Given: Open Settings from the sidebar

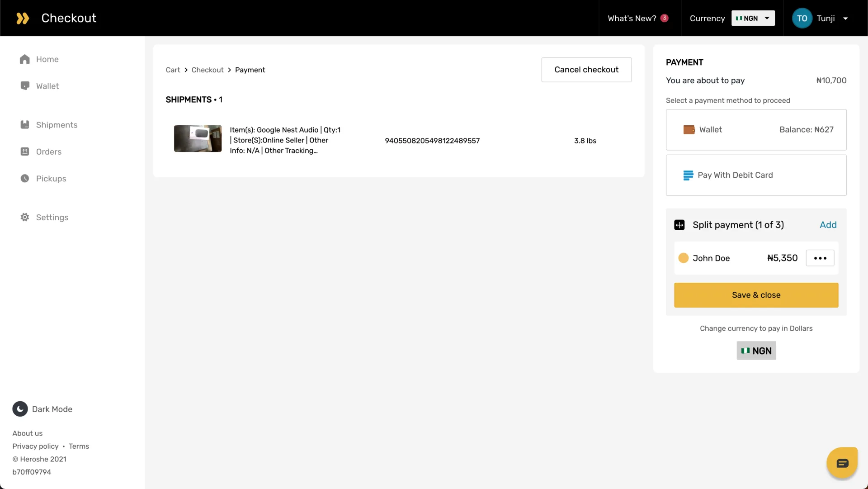Looking at the screenshot, I should point(44,218).
